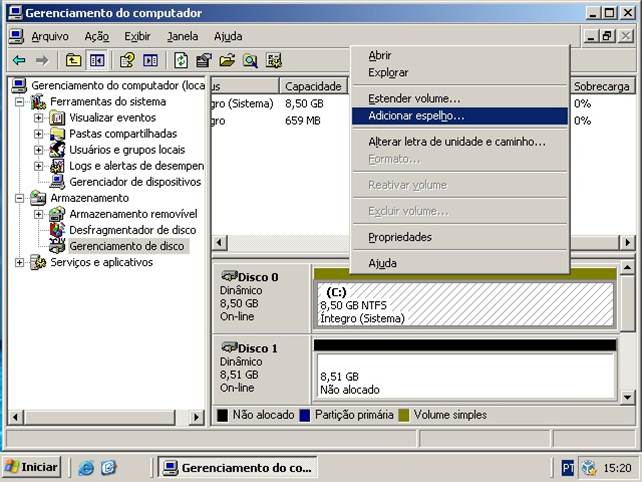Open the Ação menu
The image size is (642, 482).
pyautogui.click(x=97, y=36)
